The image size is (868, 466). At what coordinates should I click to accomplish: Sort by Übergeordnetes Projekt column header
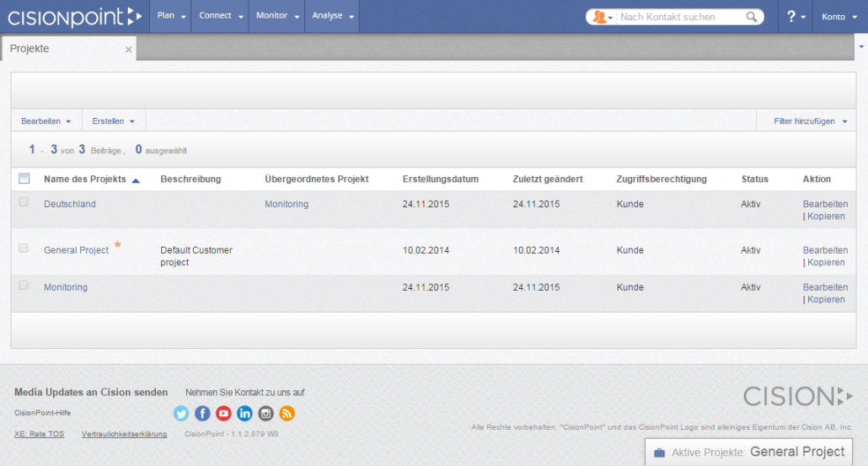317,179
